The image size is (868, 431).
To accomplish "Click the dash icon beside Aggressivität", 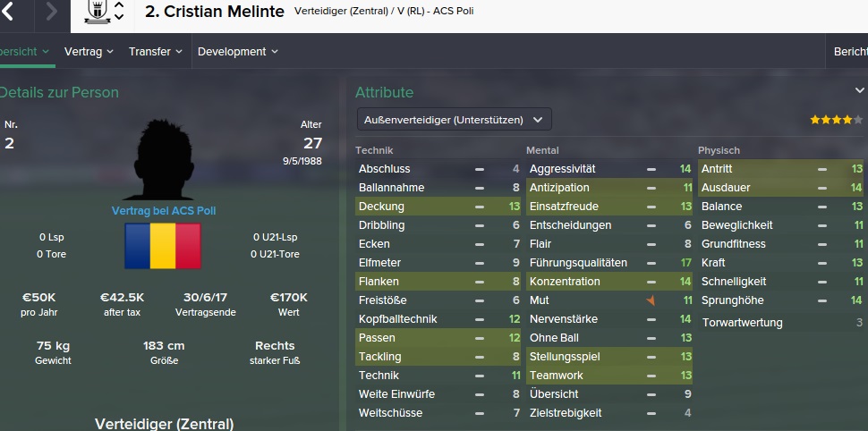I will [x=651, y=169].
